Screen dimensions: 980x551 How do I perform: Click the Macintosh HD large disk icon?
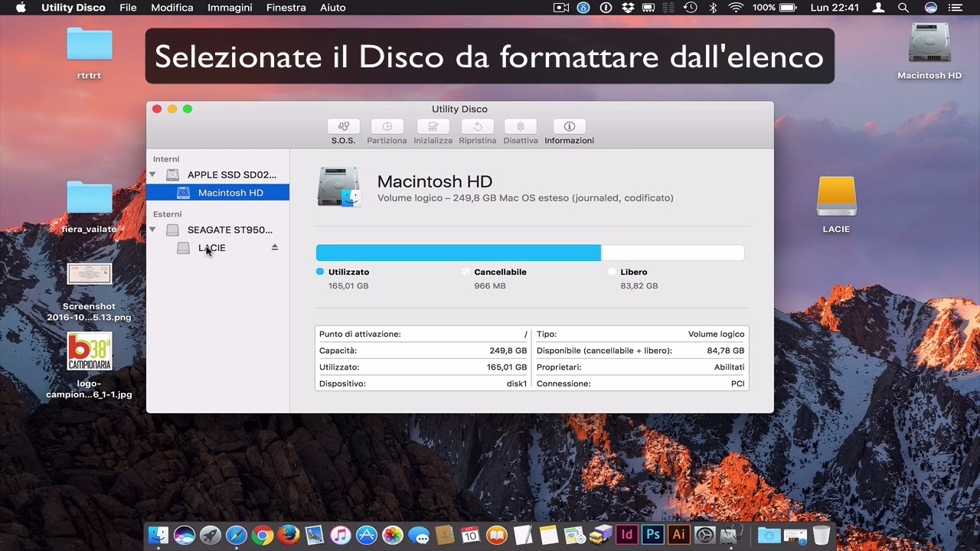pyautogui.click(x=339, y=188)
